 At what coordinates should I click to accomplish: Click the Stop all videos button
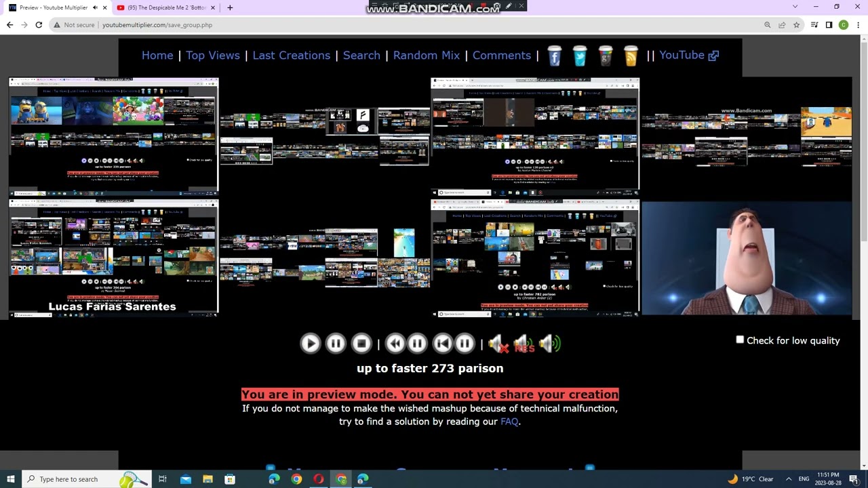point(361,344)
